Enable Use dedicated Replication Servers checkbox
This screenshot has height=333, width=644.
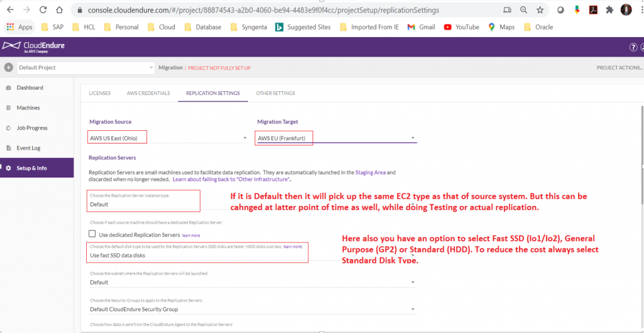pyautogui.click(x=92, y=234)
